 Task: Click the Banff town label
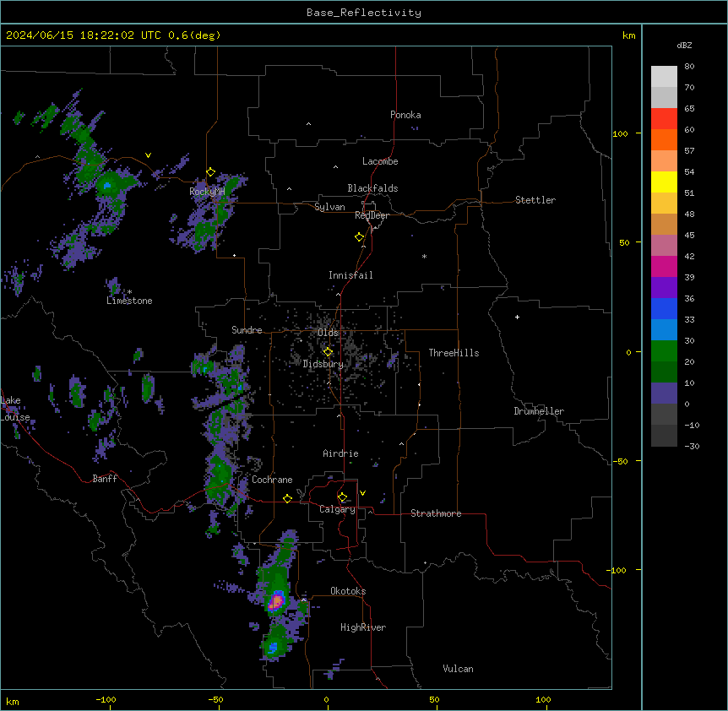tap(105, 479)
